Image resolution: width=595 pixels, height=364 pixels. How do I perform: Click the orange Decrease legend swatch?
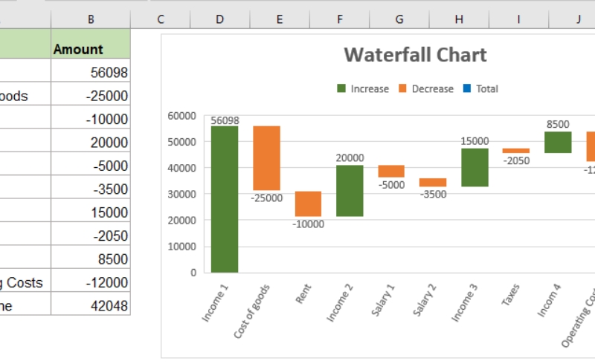[402, 88]
